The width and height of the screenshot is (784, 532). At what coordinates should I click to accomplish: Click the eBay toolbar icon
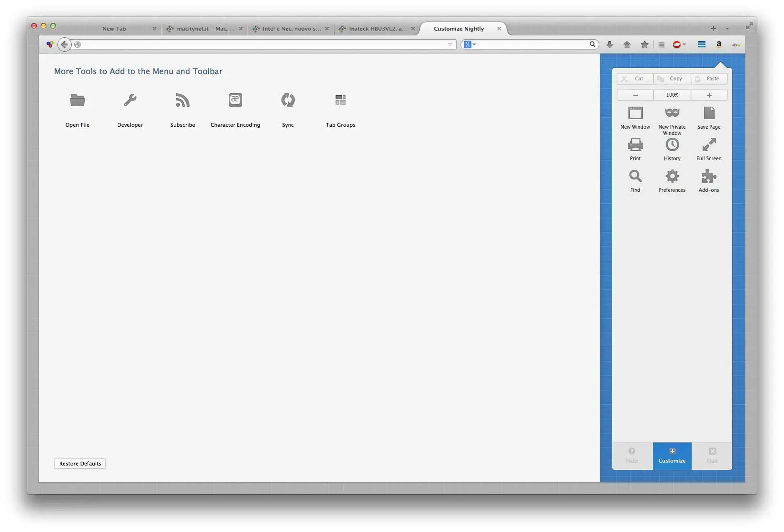point(736,44)
